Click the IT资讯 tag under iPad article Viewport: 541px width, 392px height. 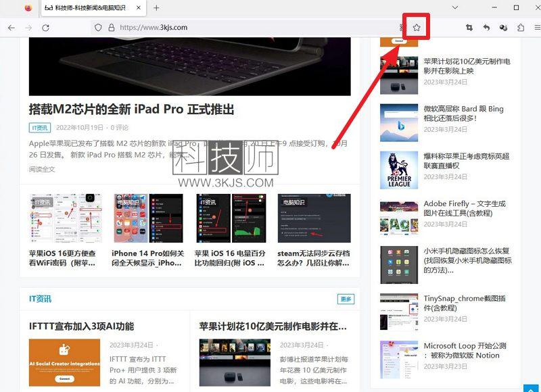(40, 128)
